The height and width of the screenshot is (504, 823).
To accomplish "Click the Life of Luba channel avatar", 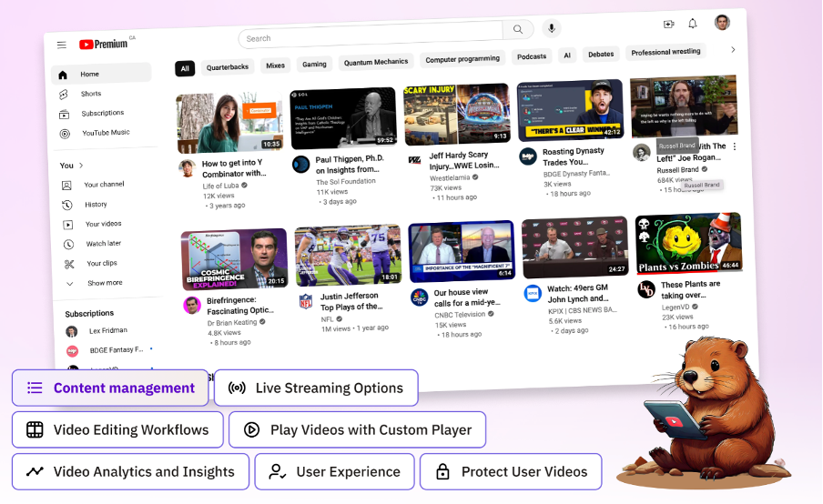I will (x=188, y=168).
